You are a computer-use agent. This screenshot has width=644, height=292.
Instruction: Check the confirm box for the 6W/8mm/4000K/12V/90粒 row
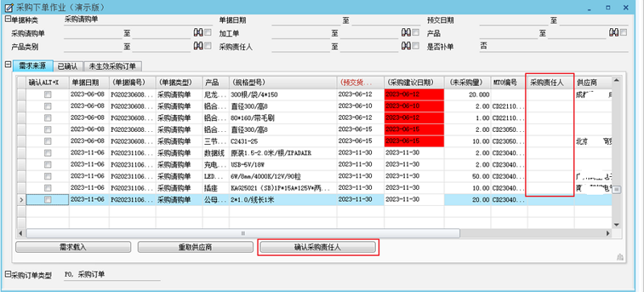point(47,177)
